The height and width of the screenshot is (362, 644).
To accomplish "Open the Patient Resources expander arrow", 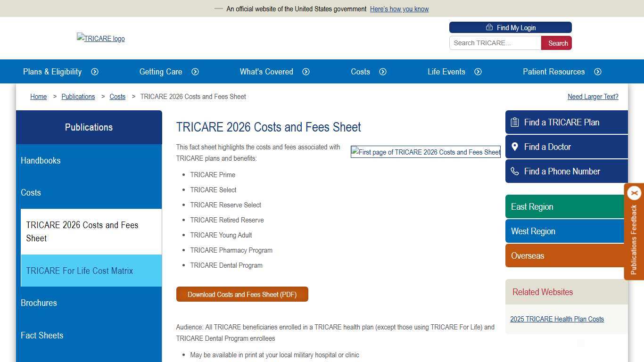I will coord(598,72).
